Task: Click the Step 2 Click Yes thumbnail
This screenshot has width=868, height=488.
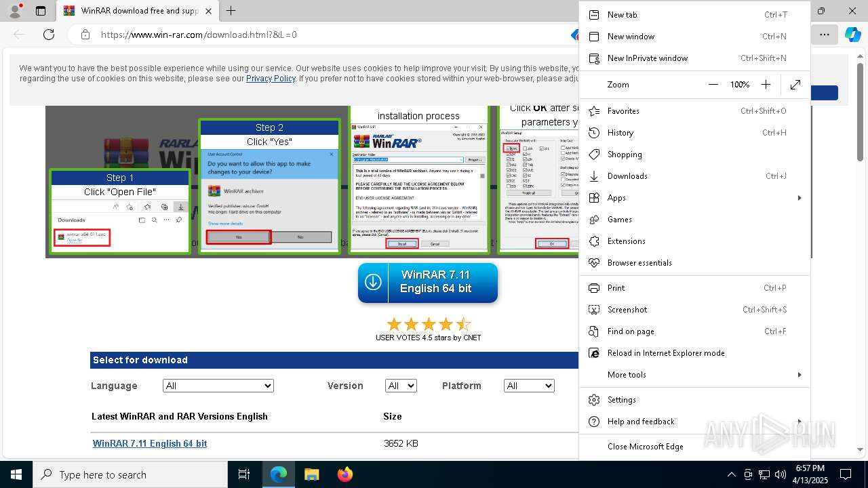Action: click(x=269, y=186)
